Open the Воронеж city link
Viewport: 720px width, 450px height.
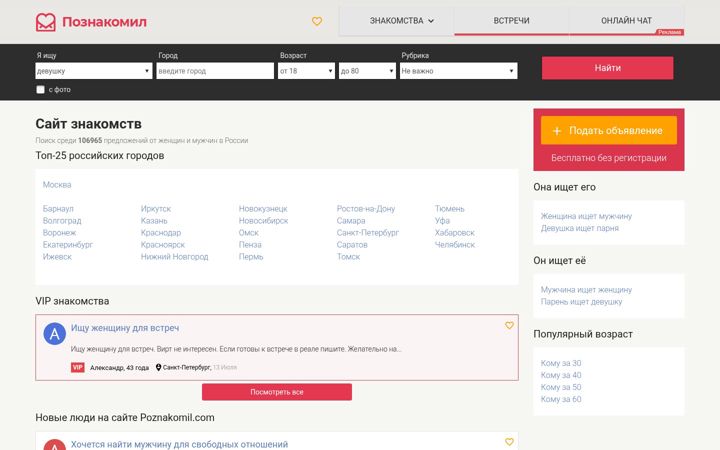click(59, 232)
